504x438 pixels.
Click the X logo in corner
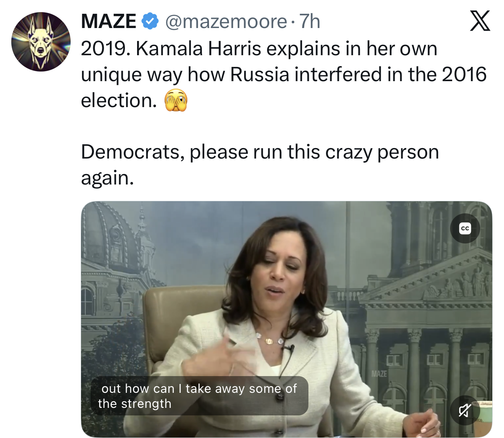coord(480,21)
